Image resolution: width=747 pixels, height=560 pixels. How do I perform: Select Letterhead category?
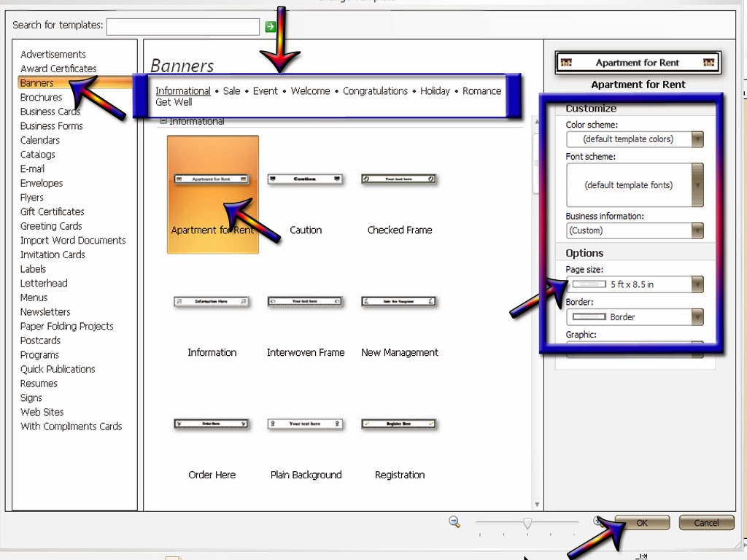click(x=44, y=283)
